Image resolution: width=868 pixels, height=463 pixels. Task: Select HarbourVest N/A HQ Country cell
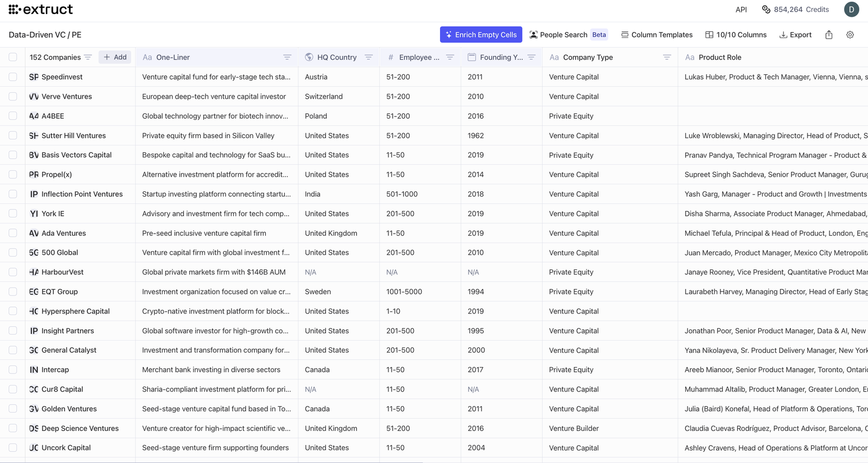coord(339,272)
